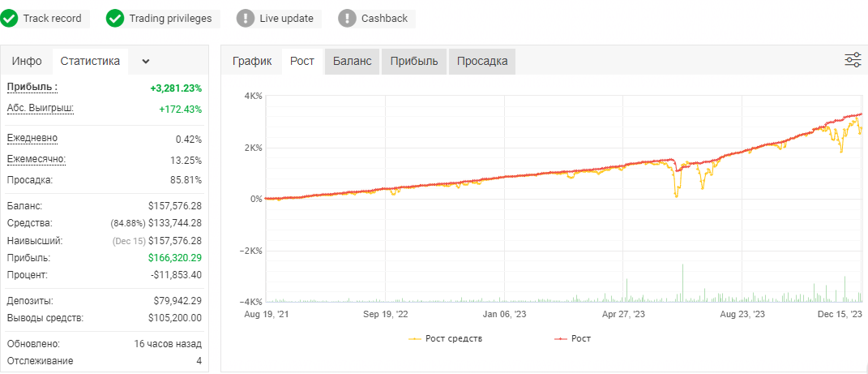Click the Абс. Выигрыш: label
868x374 pixels.
point(40,108)
